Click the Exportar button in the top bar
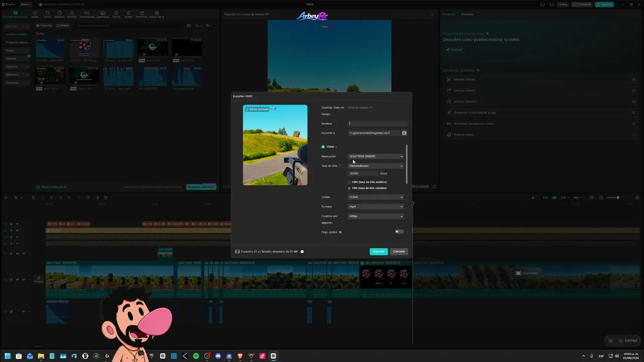Viewport: 644px width, 362px height. 604,5
